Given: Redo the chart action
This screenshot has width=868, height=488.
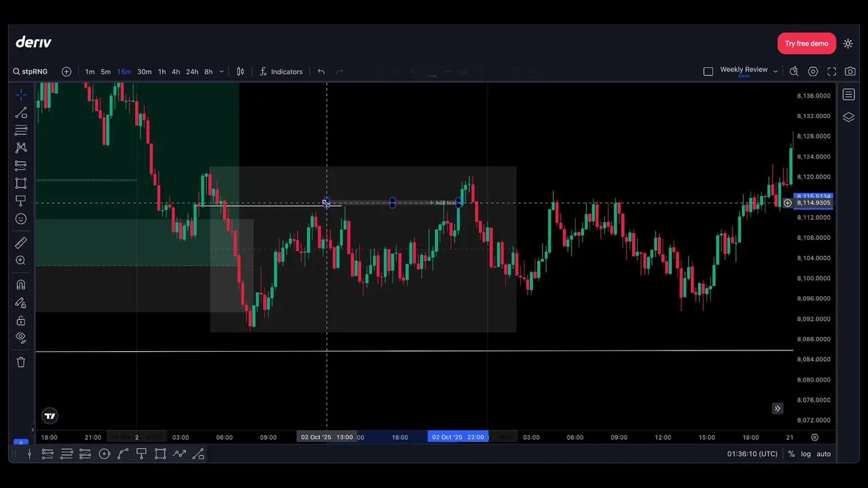Looking at the screenshot, I should (x=340, y=72).
